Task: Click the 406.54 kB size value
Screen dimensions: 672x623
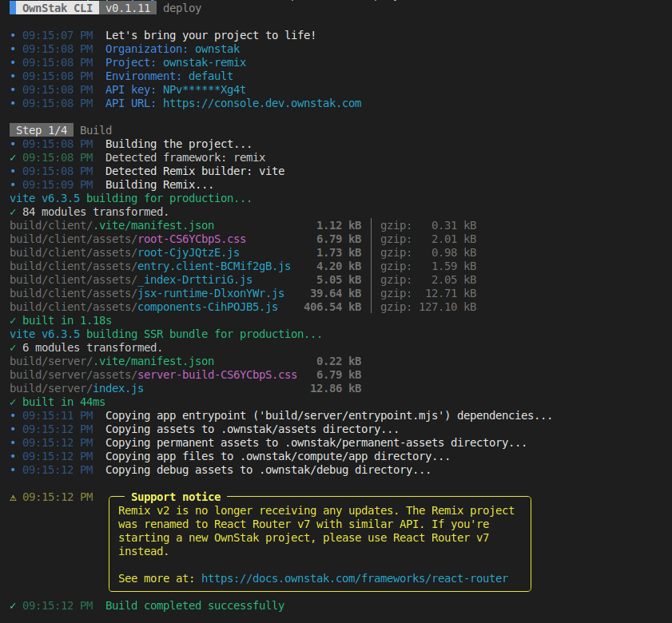Action: (332, 308)
